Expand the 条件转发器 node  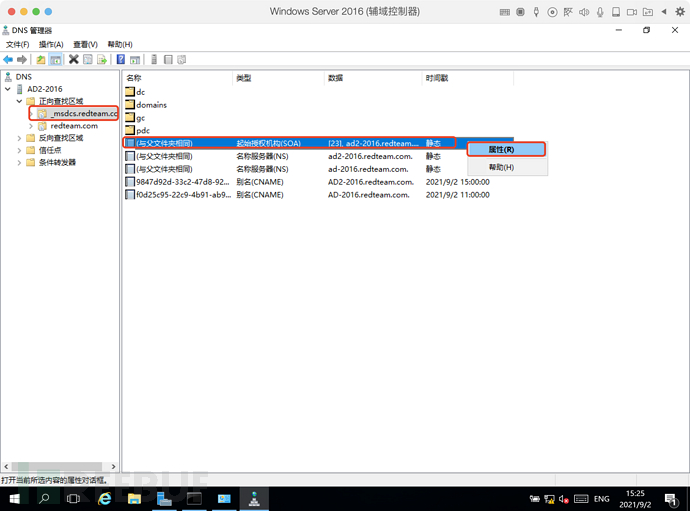[x=19, y=162]
